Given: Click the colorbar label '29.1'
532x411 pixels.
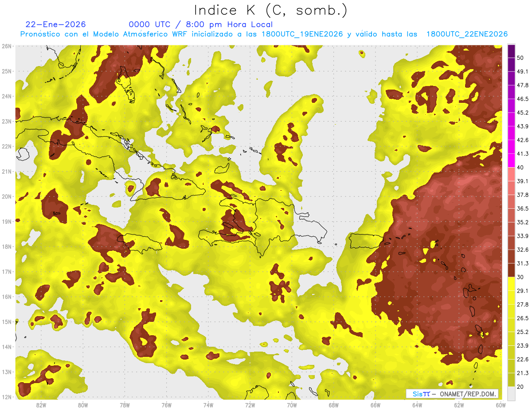Looking at the screenshot, I should pyautogui.click(x=523, y=291).
